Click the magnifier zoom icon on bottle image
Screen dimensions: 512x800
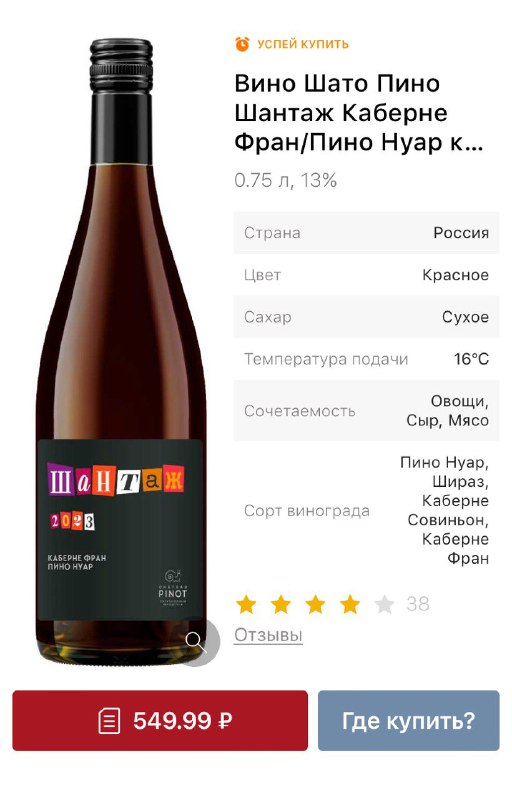click(197, 641)
